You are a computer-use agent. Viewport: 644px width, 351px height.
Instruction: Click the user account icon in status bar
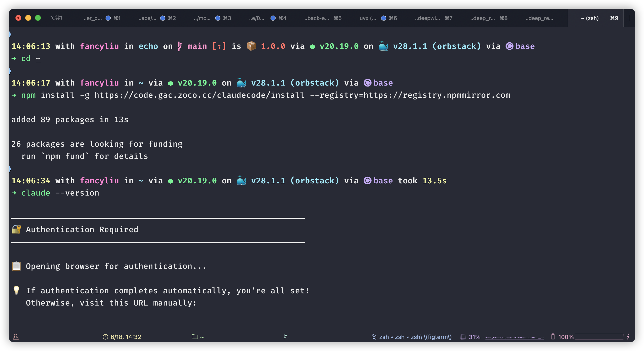pyautogui.click(x=16, y=337)
